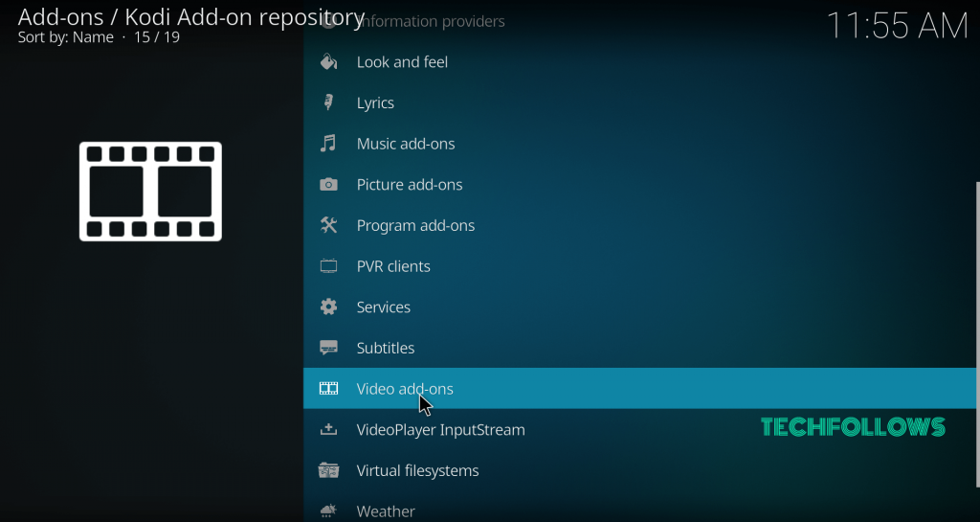The height and width of the screenshot is (522, 980).
Task: Click the vertical scrollbar on the right edge
Action: click(x=977, y=334)
